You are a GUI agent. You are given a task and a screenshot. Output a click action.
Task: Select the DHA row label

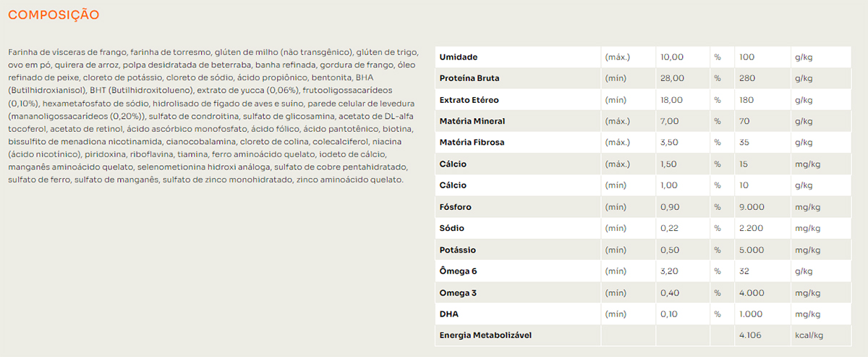click(x=449, y=314)
